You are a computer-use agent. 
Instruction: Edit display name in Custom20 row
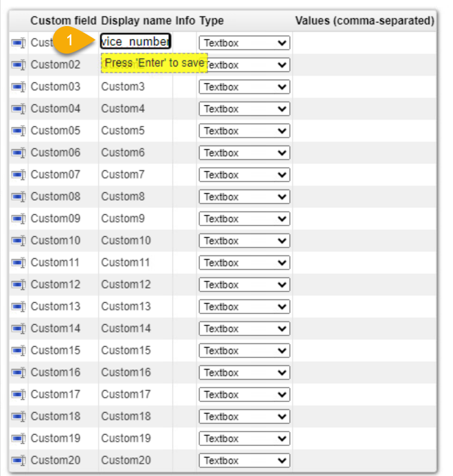[126, 460]
